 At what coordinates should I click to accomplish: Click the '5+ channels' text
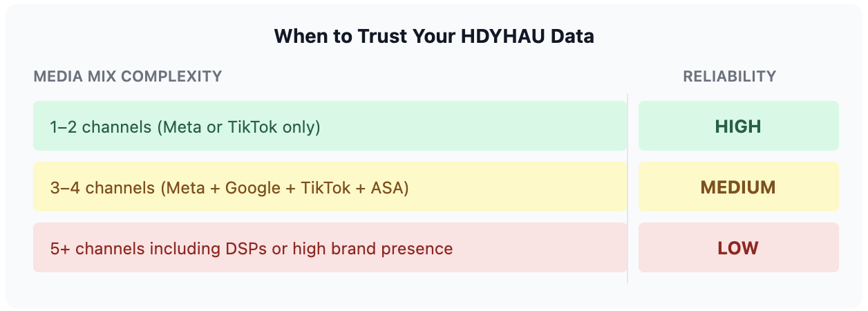(x=93, y=248)
